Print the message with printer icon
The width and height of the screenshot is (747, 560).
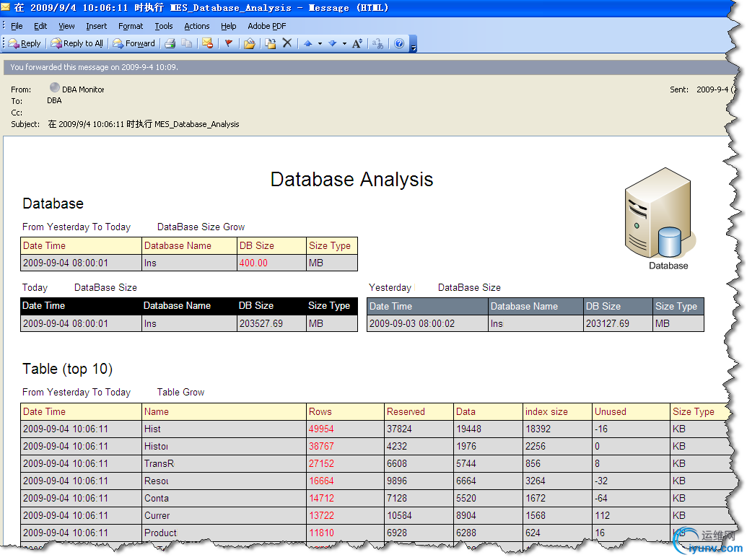click(x=170, y=44)
